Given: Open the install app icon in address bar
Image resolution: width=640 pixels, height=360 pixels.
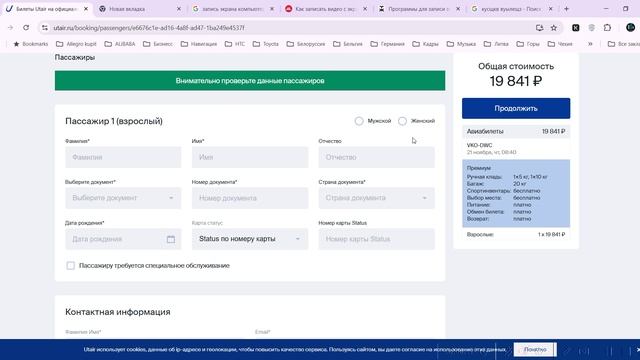Looking at the screenshot, I should (539, 28).
